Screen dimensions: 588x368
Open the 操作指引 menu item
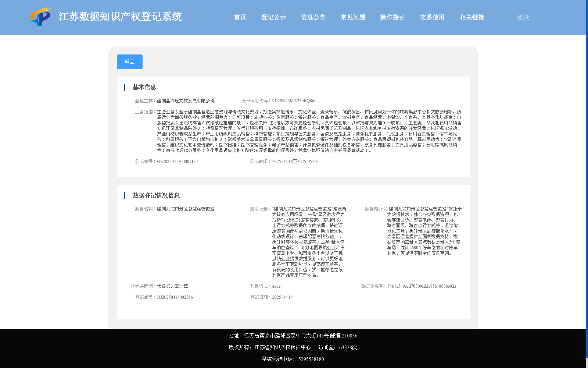tap(392, 17)
